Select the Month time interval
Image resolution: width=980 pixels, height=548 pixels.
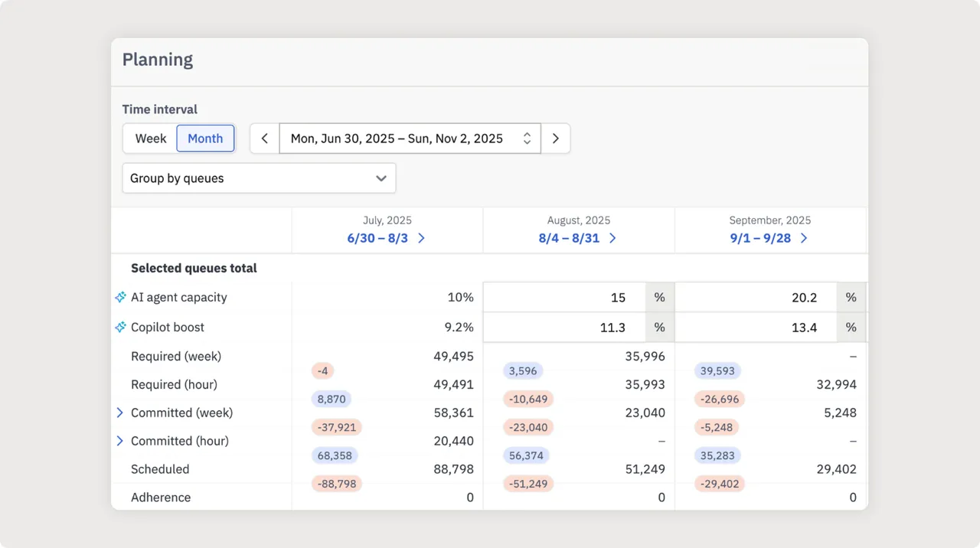point(205,139)
